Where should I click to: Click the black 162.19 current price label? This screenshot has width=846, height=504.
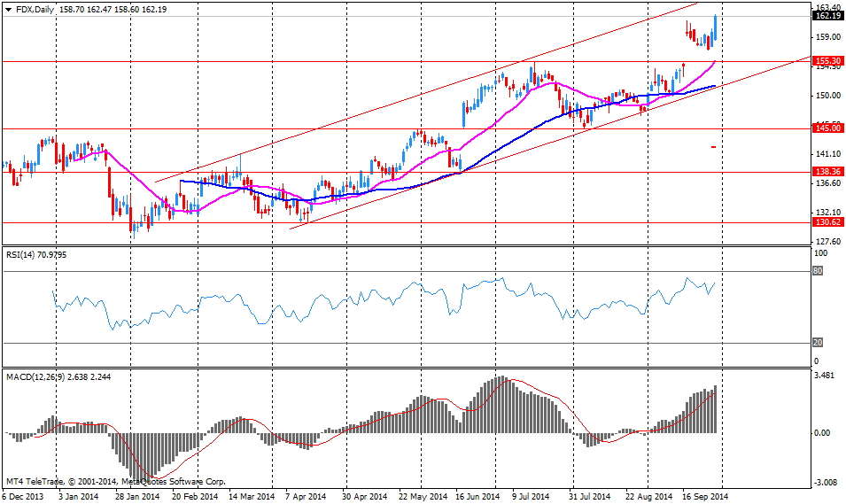tap(827, 16)
